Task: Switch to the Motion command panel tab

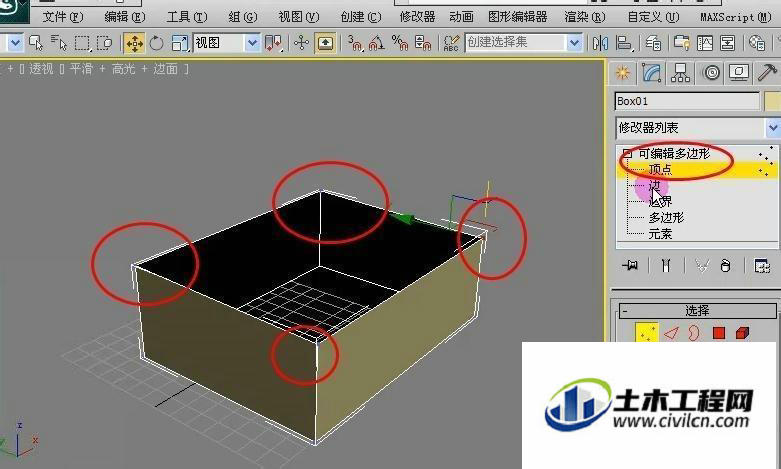Action: pyautogui.click(x=711, y=73)
